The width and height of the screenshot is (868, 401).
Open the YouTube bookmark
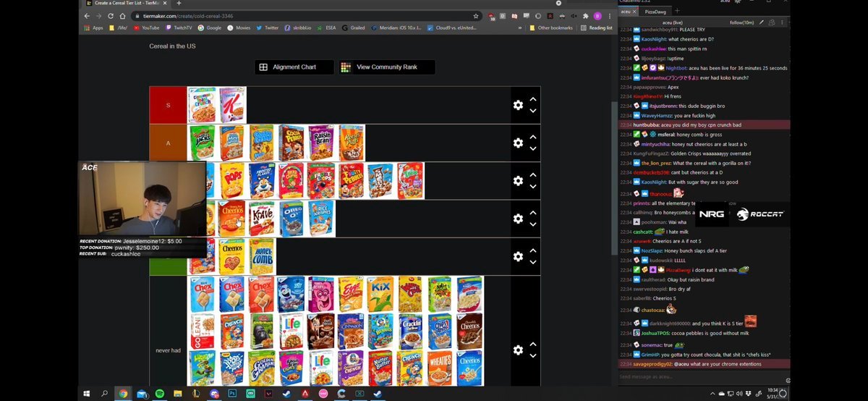tap(145, 28)
